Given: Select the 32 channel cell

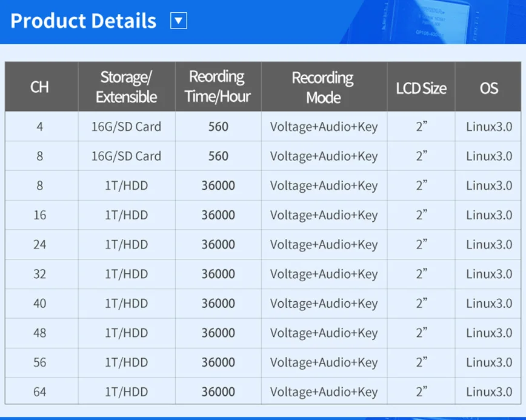Looking at the screenshot, I should click(x=39, y=274).
